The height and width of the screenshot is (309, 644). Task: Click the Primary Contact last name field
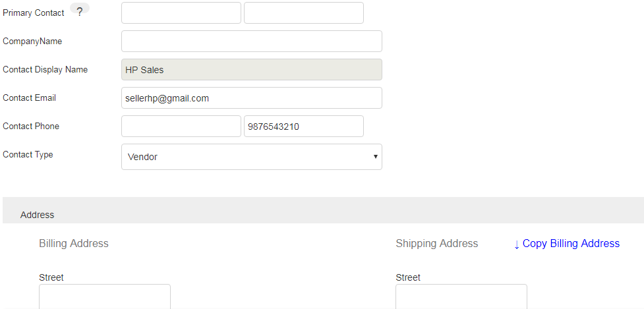303,13
